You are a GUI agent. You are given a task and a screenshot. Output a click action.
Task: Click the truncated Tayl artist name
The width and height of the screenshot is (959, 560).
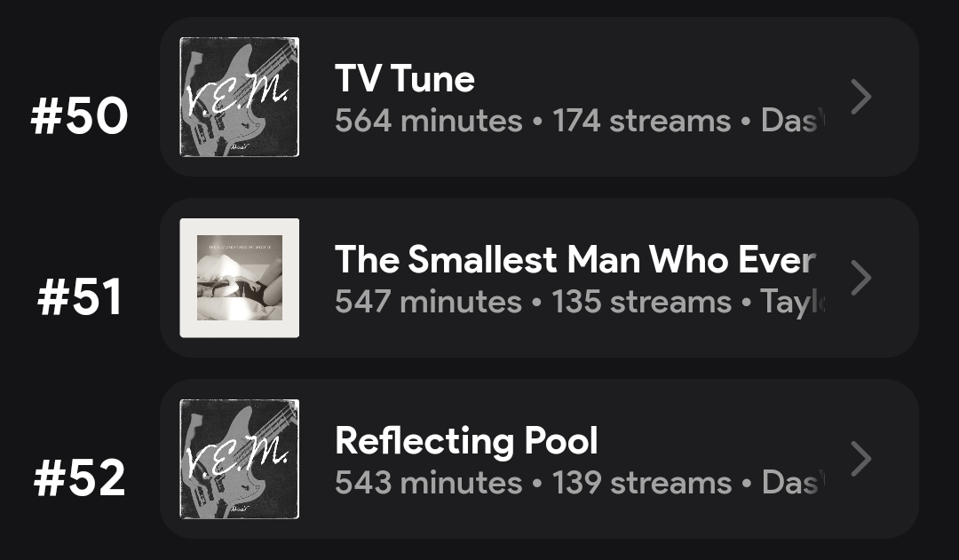(x=793, y=302)
